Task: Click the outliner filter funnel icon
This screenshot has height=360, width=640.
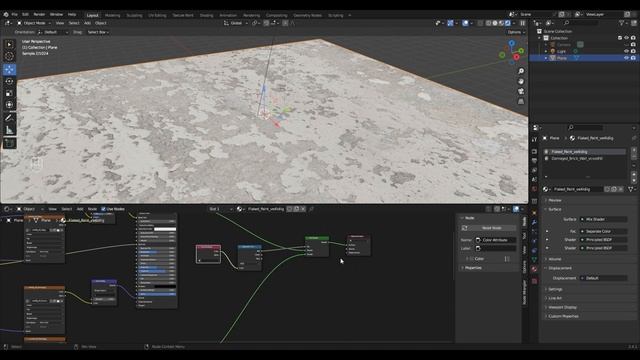Action: 622,23
